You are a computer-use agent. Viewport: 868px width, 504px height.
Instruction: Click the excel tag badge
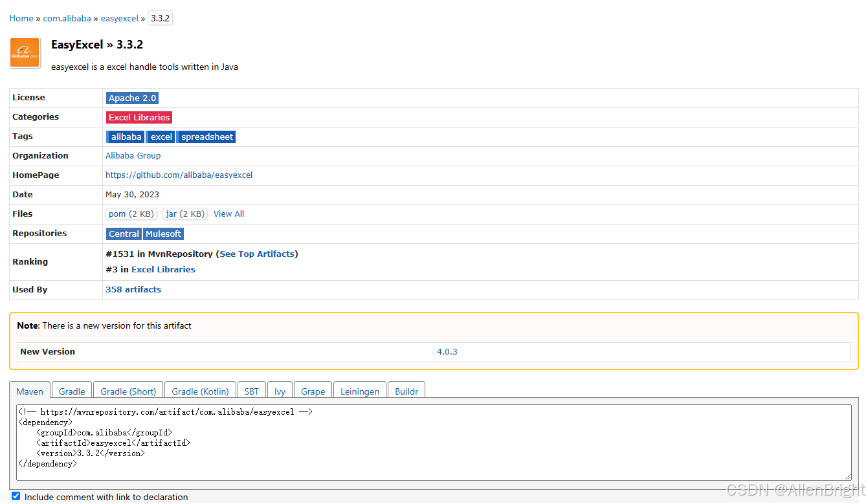click(x=160, y=137)
